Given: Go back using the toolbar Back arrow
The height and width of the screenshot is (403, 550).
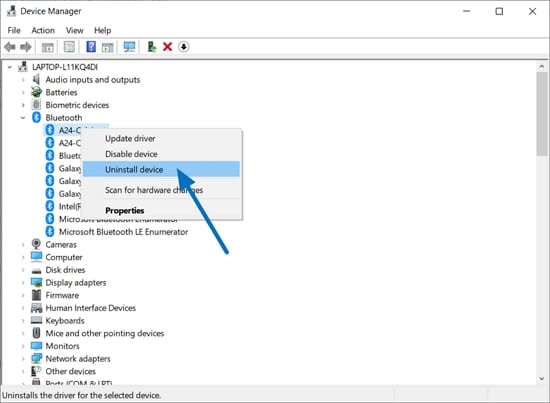Looking at the screenshot, I should (x=10, y=47).
